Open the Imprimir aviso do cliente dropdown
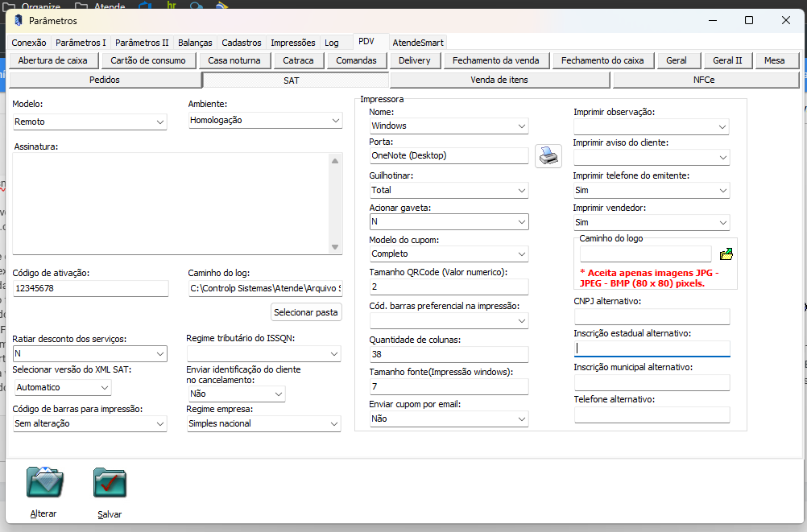This screenshot has height=532, width=807. pos(652,158)
